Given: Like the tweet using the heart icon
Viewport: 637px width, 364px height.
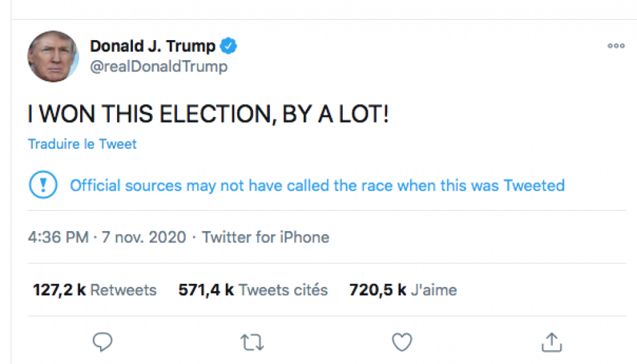Looking at the screenshot, I should coord(402,342).
